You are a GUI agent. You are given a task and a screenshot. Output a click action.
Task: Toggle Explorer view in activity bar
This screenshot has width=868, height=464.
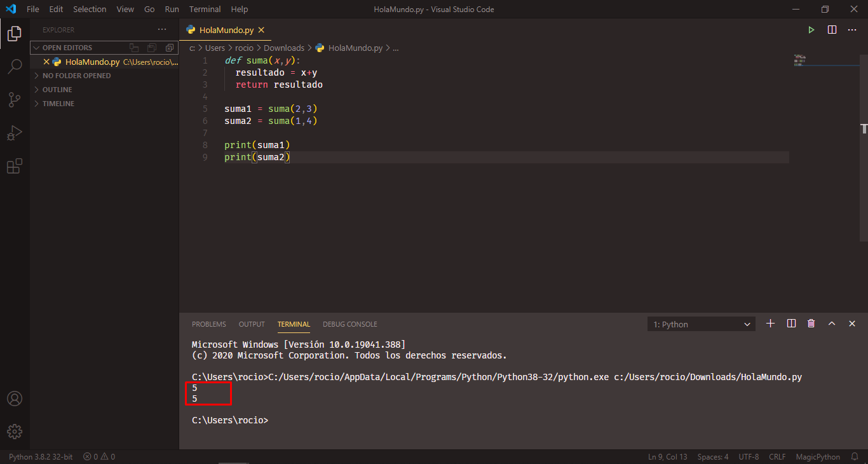coord(15,33)
